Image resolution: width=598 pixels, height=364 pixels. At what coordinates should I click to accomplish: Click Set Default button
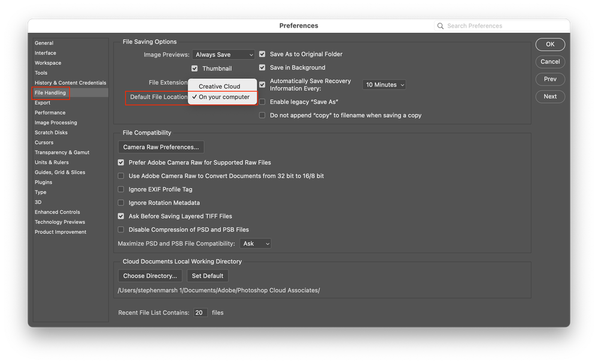click(x=208, y=276)
